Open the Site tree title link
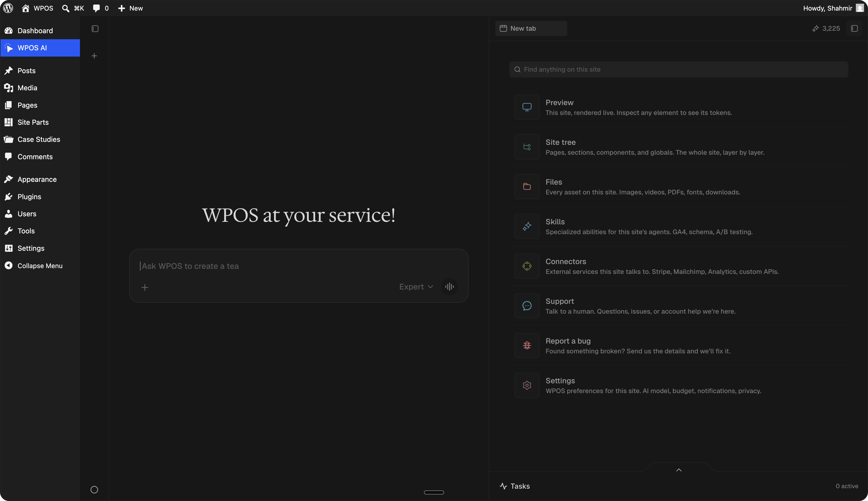 (560, 142)
